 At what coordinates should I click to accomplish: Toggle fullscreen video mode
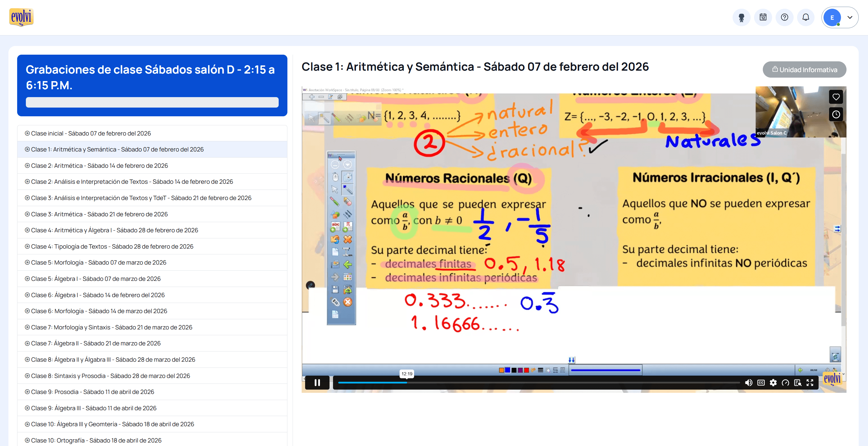click(810, 383)
